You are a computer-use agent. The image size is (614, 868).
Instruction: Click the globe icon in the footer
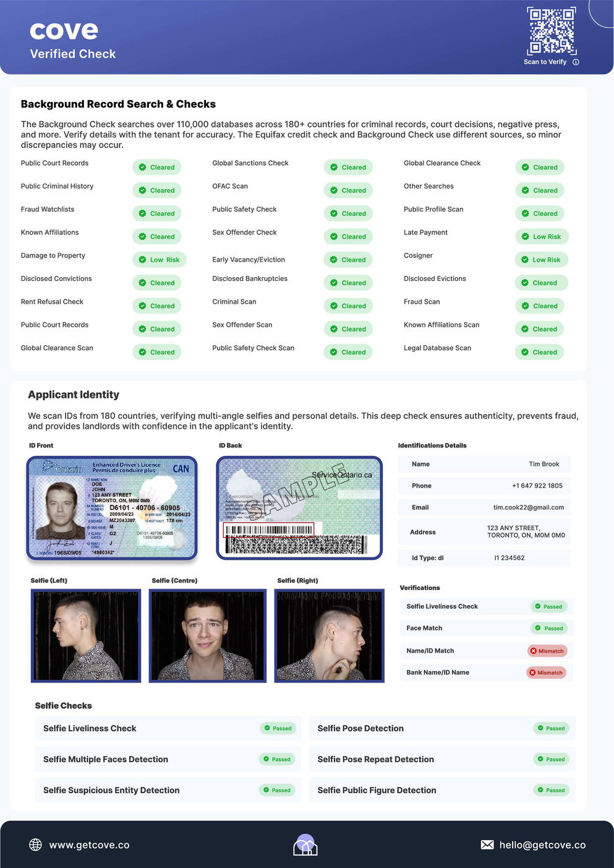coord(36,845)
